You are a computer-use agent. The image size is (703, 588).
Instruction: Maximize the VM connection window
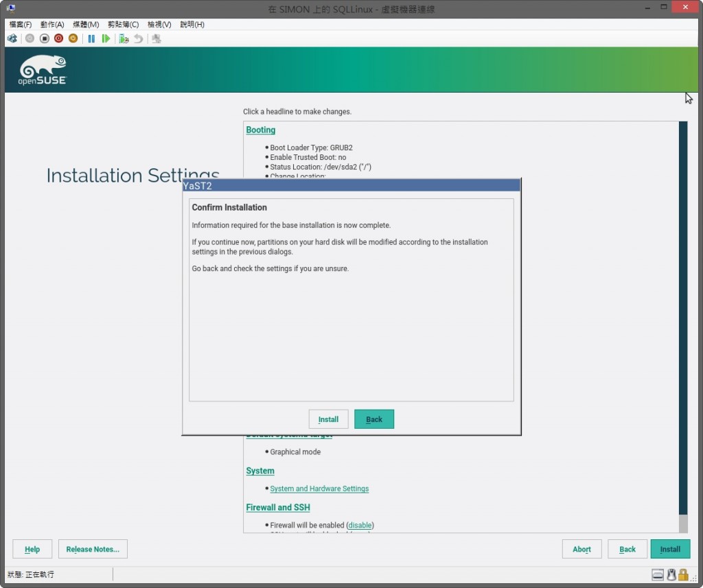[664, 7]
